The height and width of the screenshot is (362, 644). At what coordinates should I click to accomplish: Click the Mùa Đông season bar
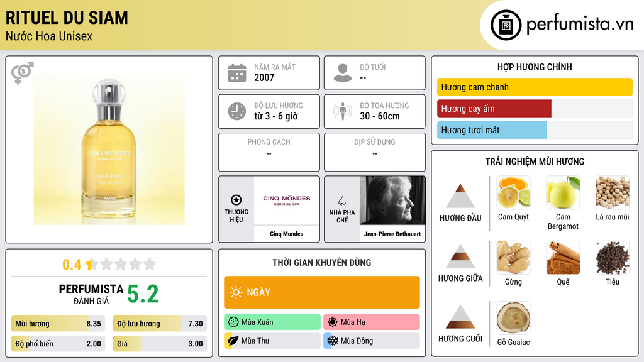[x=372, y=341]
